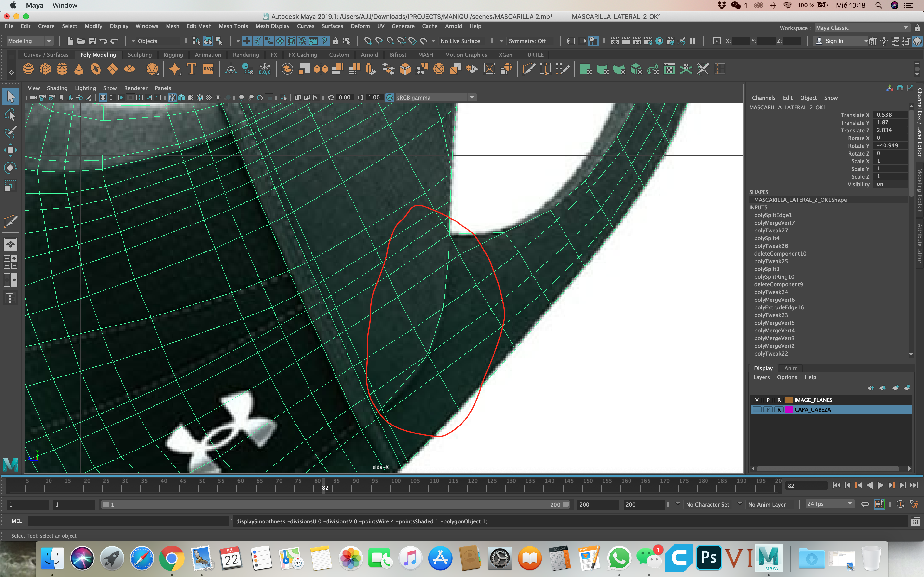Select the Rotate tool in toolbox
Image resolution: width=924 pixels, height=577 pixels.
coord(10,168)
